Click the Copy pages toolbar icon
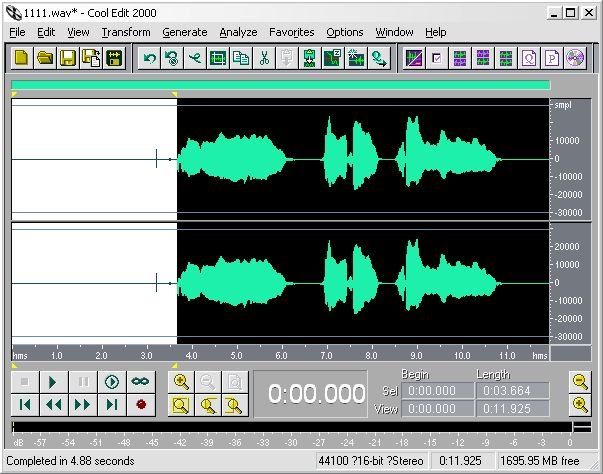Screen dimensions: 603x474 click(241, 58)
